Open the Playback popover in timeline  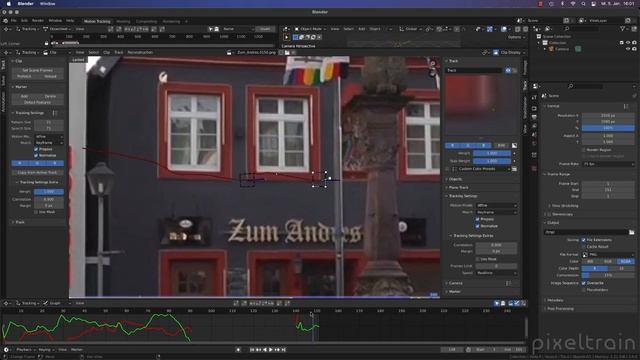point(25,350)
